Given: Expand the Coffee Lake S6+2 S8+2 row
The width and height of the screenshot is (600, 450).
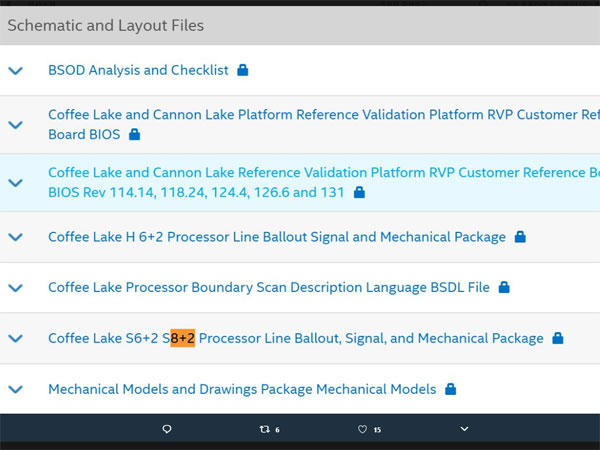Looking at the screenshot, I should click(16, 339).
